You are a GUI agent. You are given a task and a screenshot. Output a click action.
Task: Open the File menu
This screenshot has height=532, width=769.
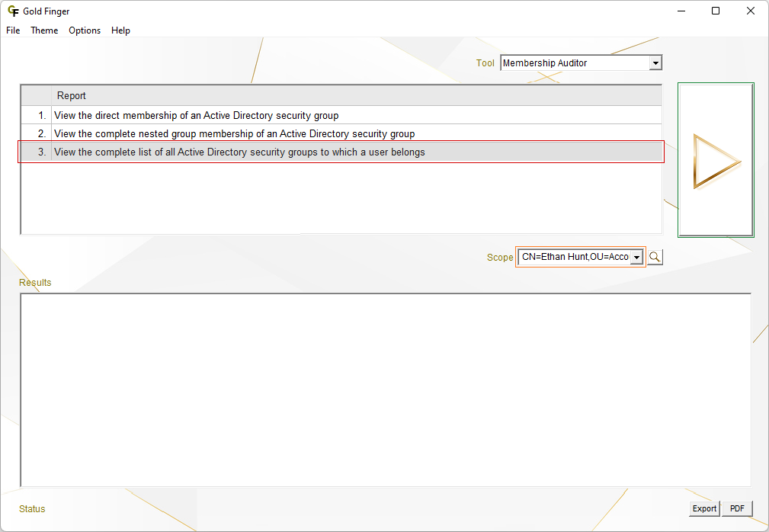13,30
